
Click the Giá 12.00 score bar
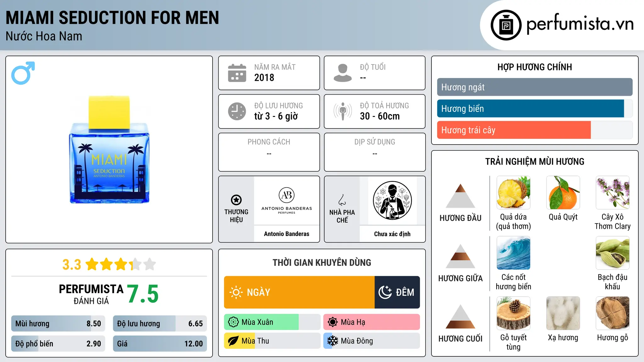[160, 344]
